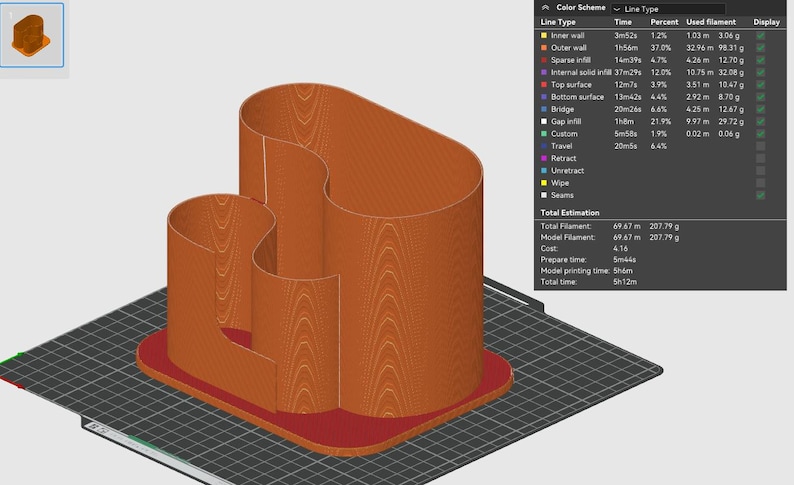The width and height of the screenshot is (794, 485).
Task: Click the "Line Type" column header
Action: click(558, 22)
